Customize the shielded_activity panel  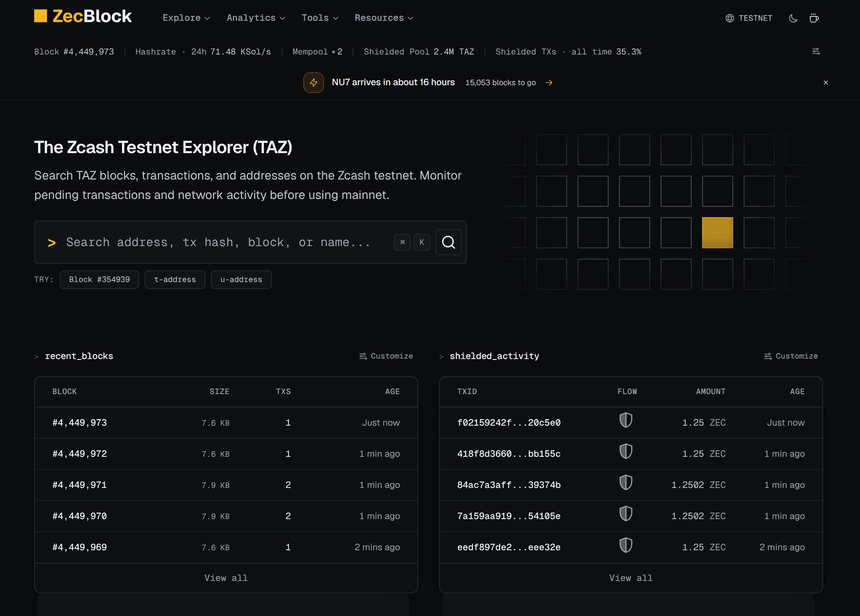click(791, 356)
